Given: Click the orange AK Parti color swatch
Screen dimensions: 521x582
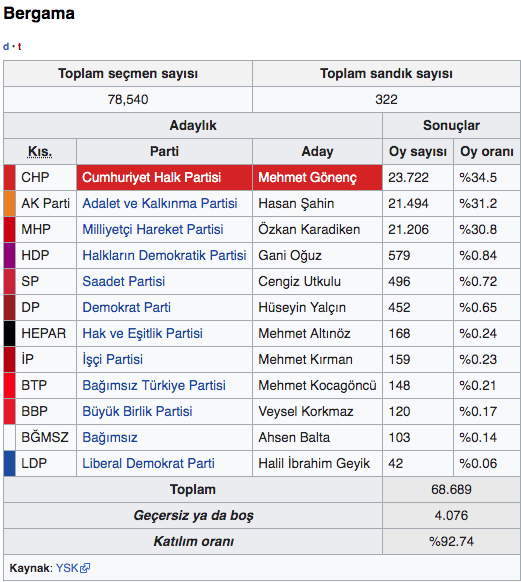Looking at the screenshot, I should (x=10, y=203).
